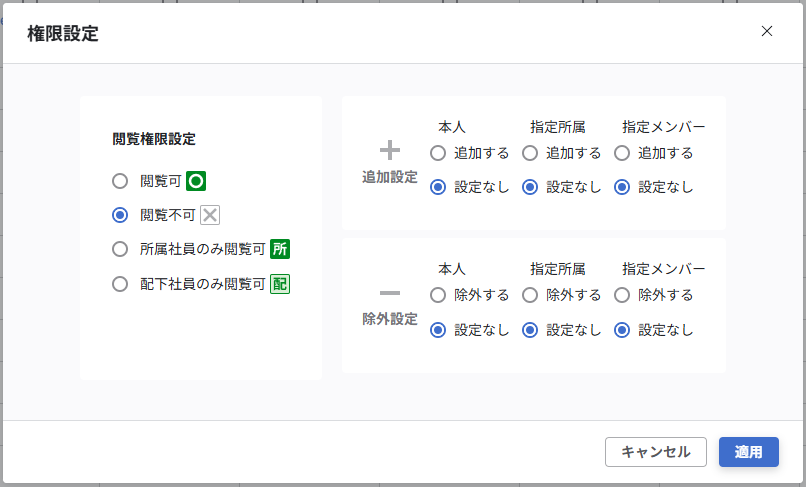Viewport: 806px width, 487px height.
Task: Select 追加する under 指定メンバー
Action: tap(622, 153)
